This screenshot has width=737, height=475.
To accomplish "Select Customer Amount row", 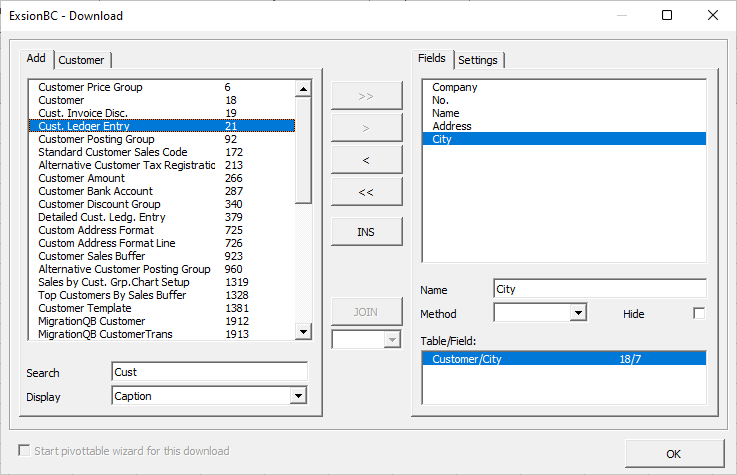I will click(162, 178).
